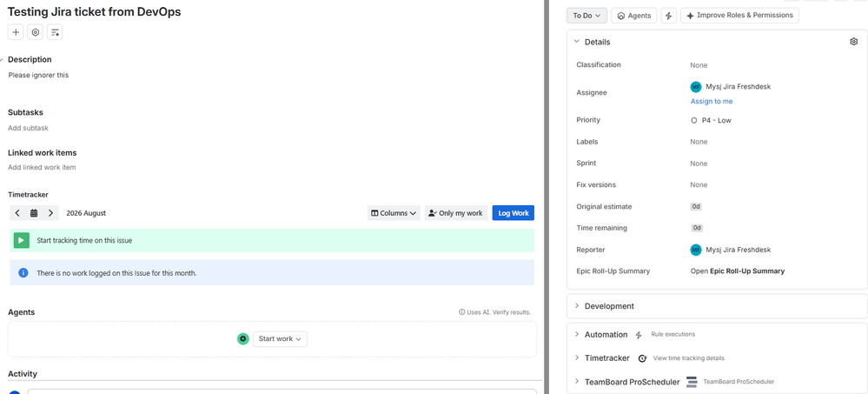Click the blue info icon in no-work message
Screen dimensions: 868x394
click(x=23, y=272)
